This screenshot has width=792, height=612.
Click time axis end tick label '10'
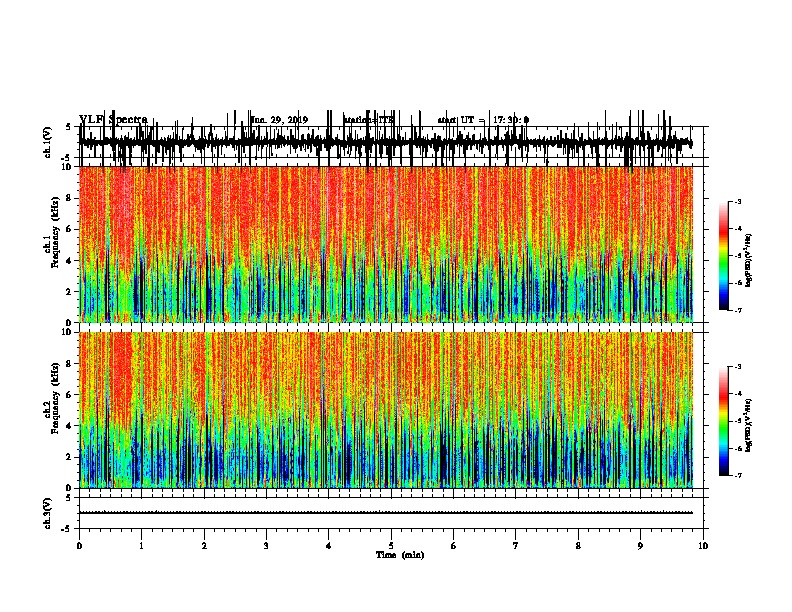click(703, 546)
